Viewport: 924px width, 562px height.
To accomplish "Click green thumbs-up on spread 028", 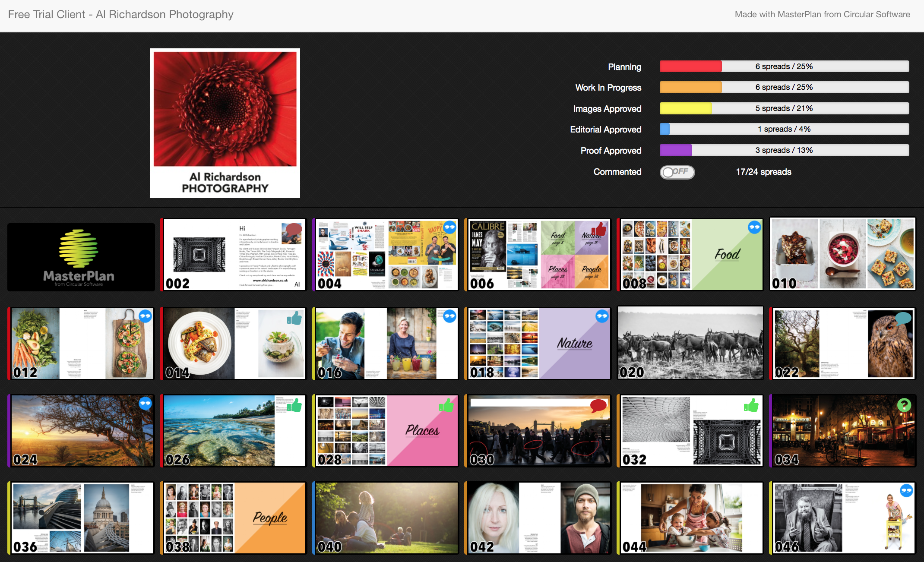I will tap(446, 405).
